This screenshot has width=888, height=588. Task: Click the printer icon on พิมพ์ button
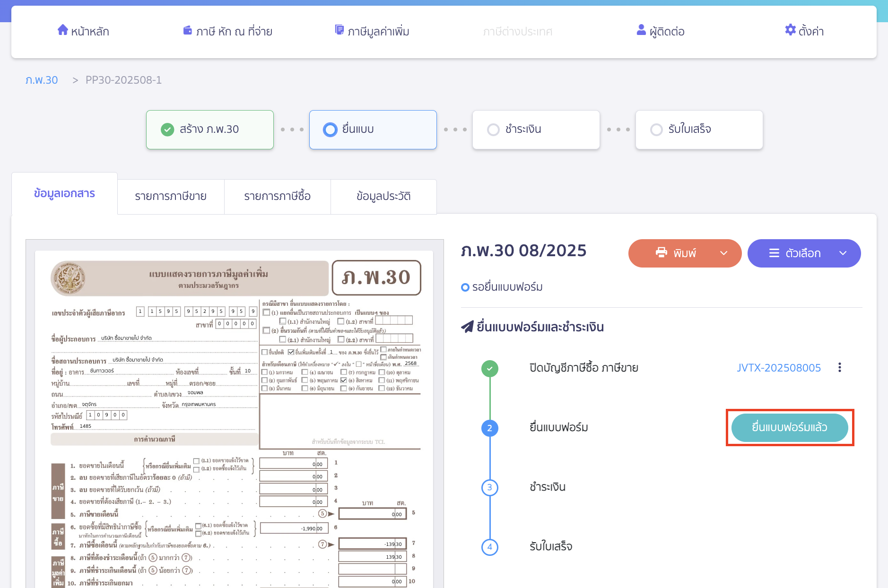pyautogui.click(x=661, y=253)
